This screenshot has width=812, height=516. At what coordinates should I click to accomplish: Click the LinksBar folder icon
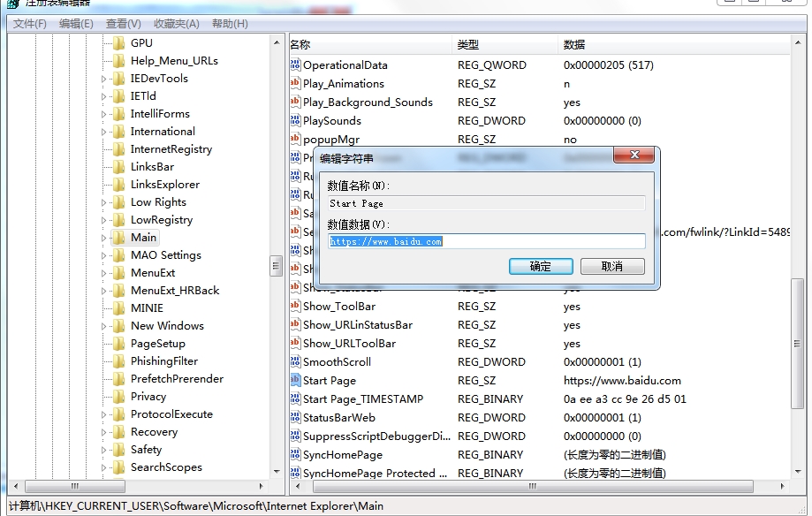click(118, 167)
